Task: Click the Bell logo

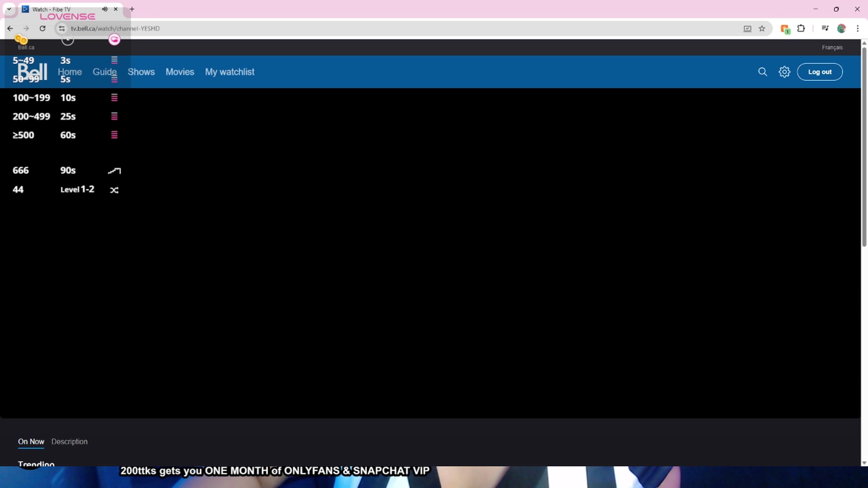Action: (32, 72)
